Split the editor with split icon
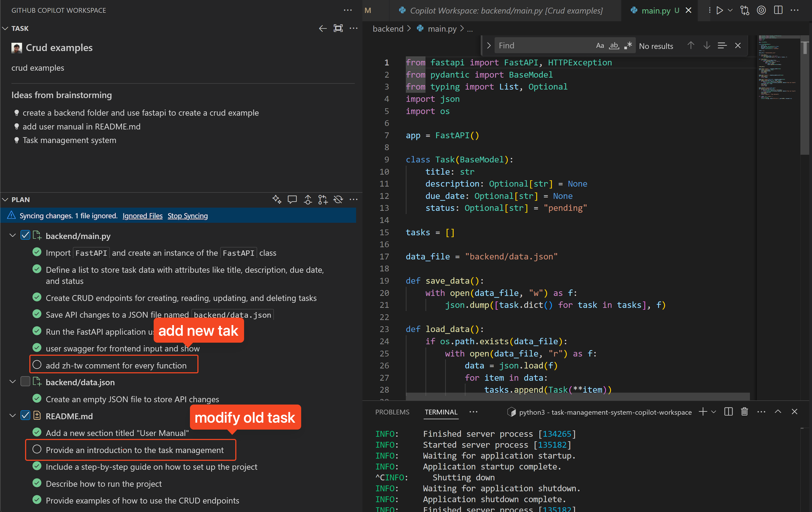 click(778, 10)
